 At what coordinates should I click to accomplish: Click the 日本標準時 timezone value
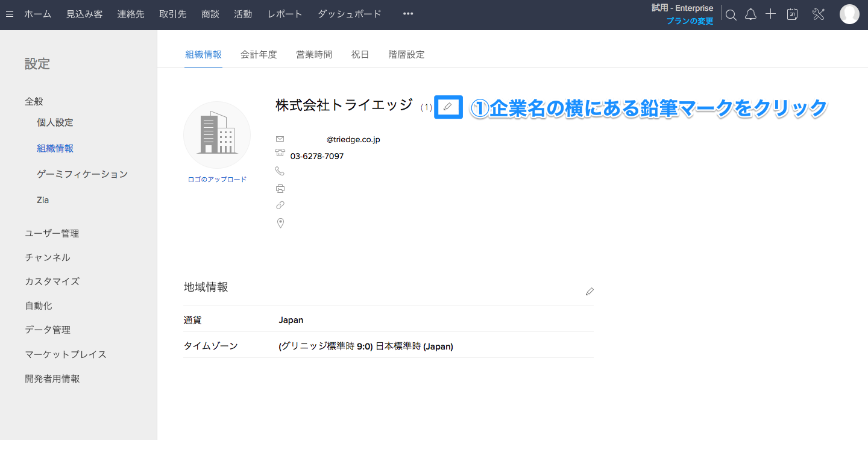point(366,346)
